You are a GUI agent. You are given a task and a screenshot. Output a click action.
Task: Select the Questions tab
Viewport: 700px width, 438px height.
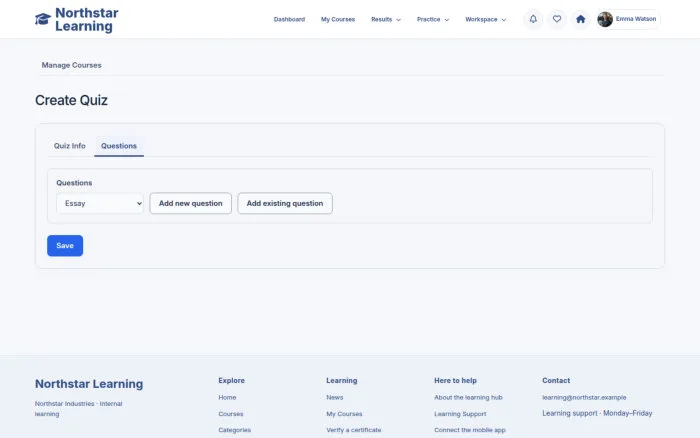[119, 146]
